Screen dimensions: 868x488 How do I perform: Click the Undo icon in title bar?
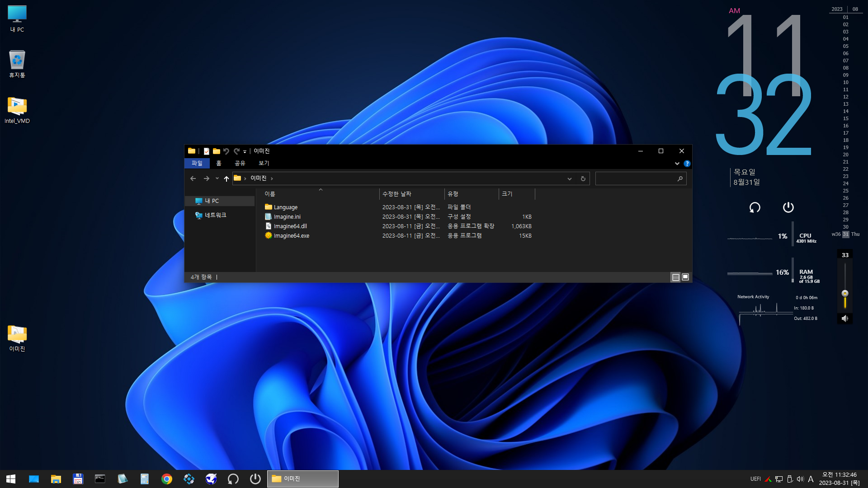click(x=226, y=151)
